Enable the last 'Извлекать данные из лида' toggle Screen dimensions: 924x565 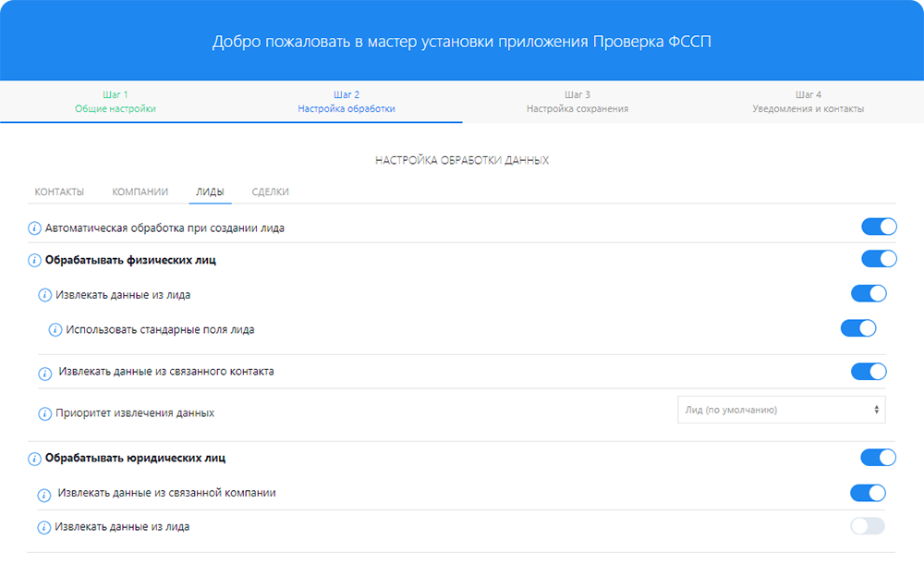click(868, 526)
